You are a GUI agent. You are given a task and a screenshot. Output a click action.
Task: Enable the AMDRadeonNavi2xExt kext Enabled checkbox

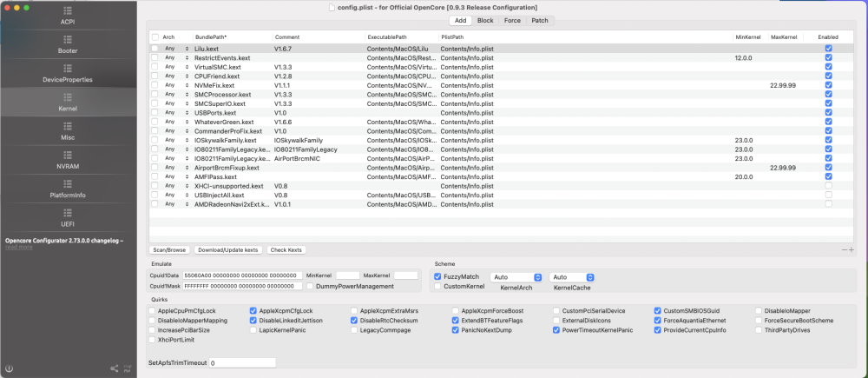[x=828, y=204]
